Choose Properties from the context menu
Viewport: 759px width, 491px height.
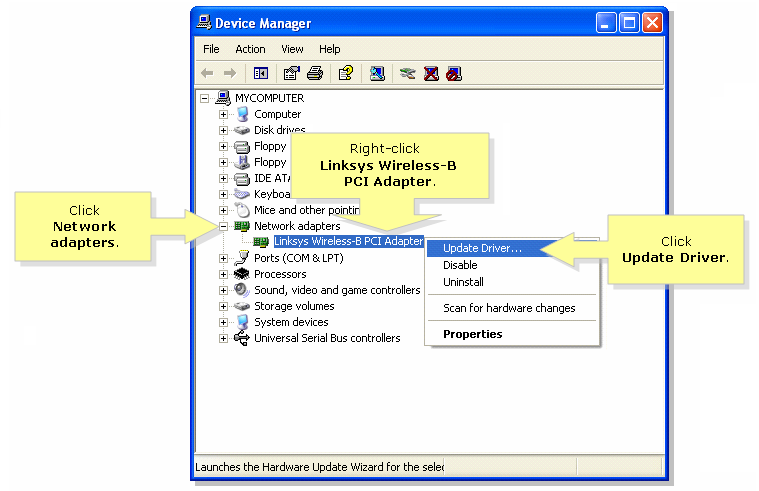click(512, 334)
